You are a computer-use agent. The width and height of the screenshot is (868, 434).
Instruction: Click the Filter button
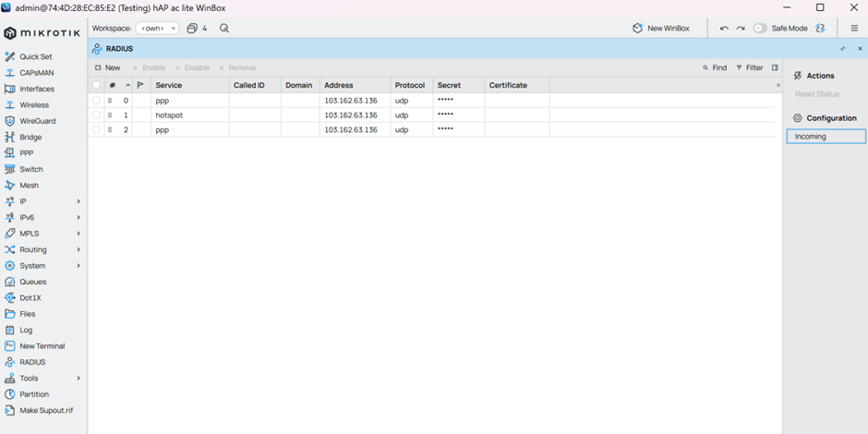pos(749,67)
